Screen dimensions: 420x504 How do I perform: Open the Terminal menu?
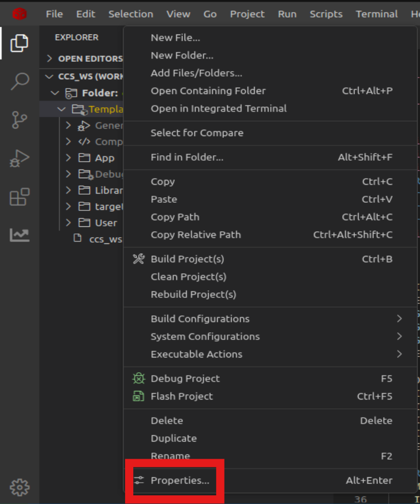377,14
